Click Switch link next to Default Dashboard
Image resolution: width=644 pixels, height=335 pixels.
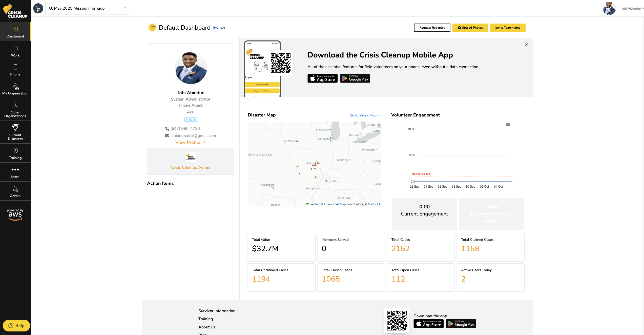(219, 28)
